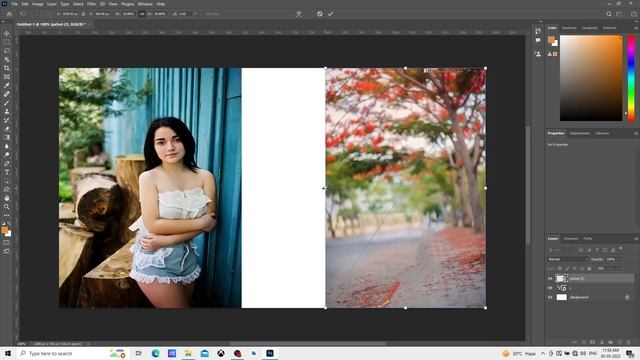Toggle lock all for the layer
Viewport: 640px width, 360px height.
(x=589, y=269)
